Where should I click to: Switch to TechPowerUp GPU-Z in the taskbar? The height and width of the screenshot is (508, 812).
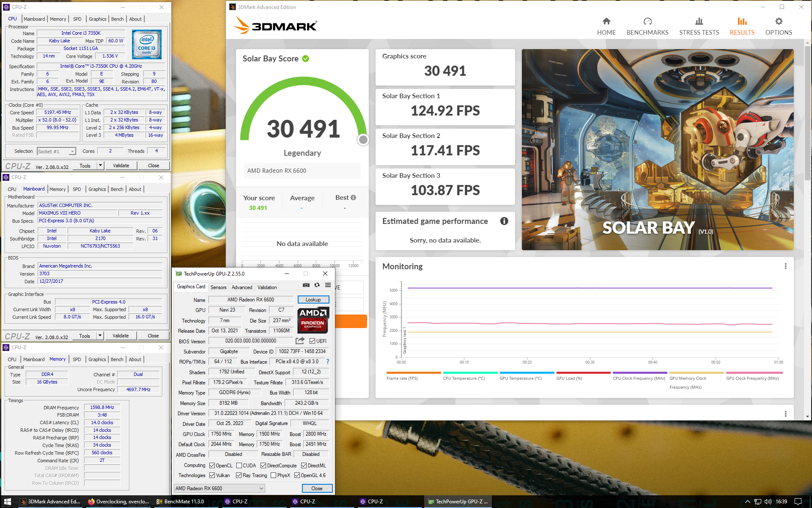pos(458,502)
